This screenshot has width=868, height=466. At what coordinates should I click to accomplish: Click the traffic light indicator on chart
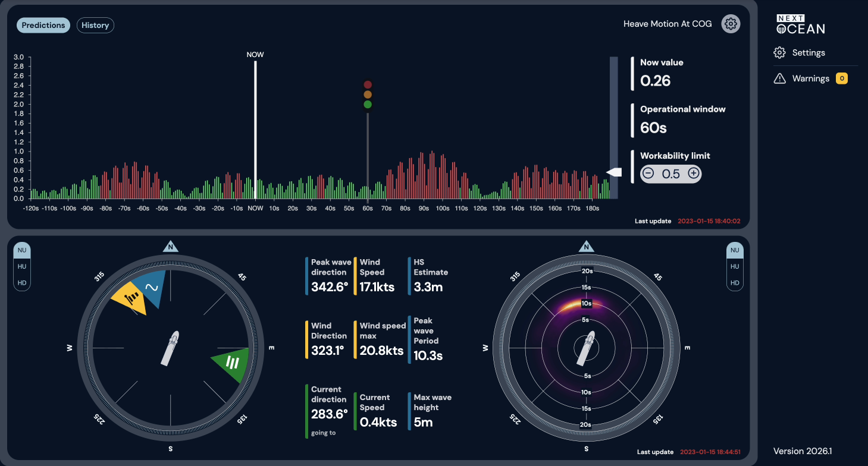pyautogui.click(x=368, y=95)
